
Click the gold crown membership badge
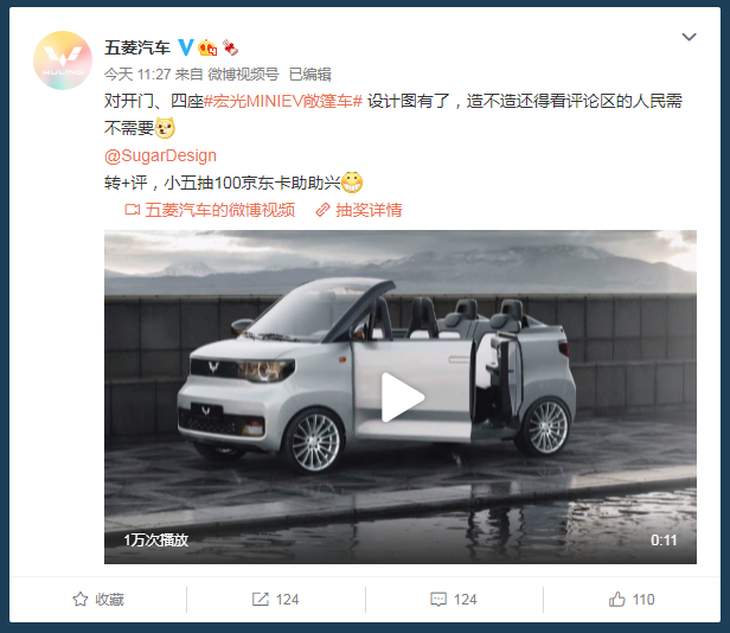click(207, 47)
